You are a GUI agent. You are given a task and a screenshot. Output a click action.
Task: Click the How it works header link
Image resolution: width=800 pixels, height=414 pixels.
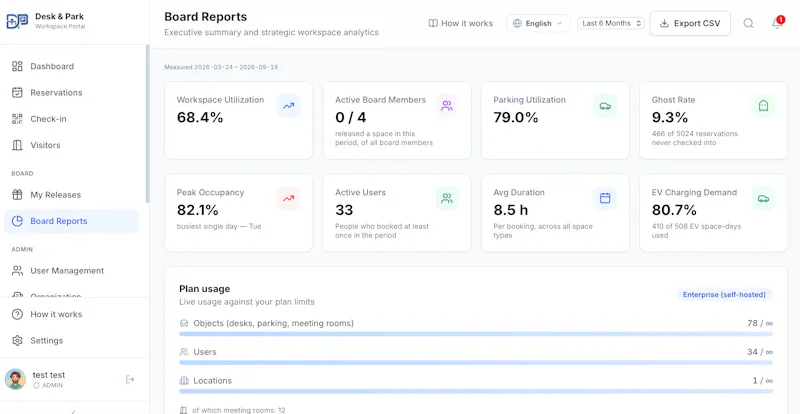(x=460, y=23)
